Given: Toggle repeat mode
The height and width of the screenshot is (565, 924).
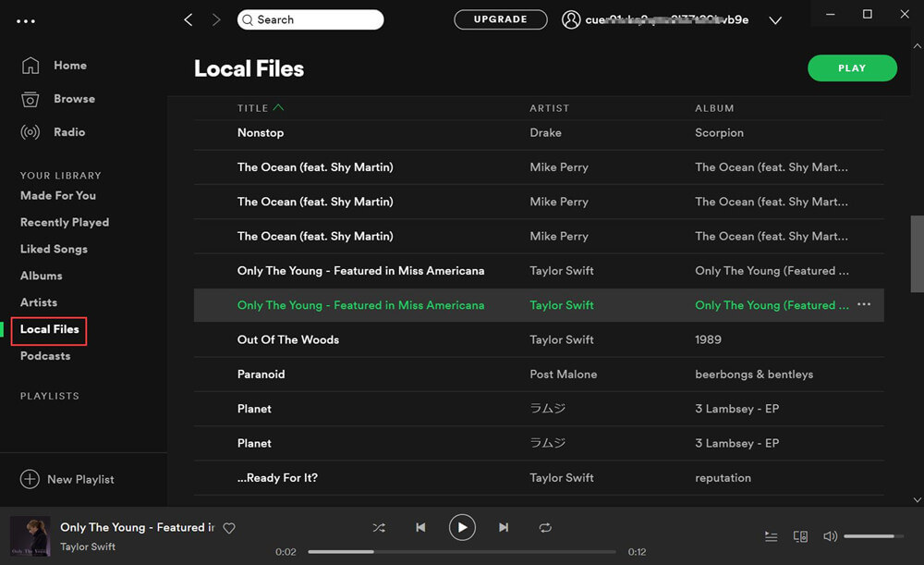Looking at the screenshot, I should (x=545, y=528).
